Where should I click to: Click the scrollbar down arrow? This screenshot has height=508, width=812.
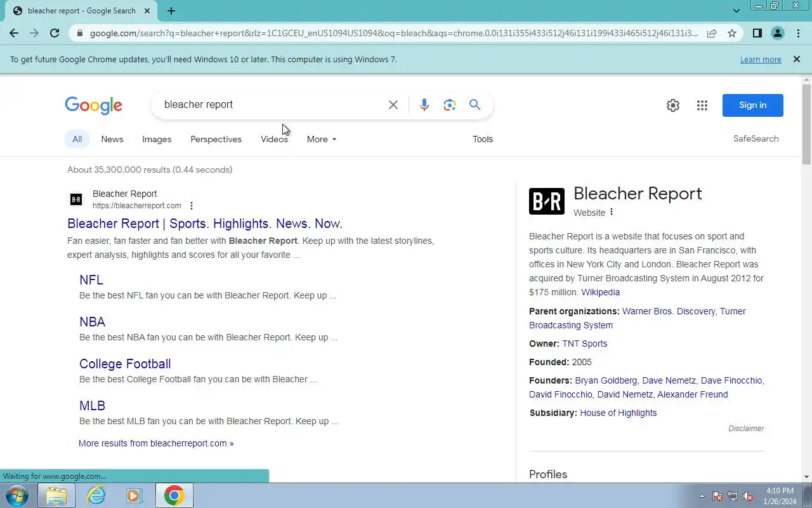pos(807,477)
